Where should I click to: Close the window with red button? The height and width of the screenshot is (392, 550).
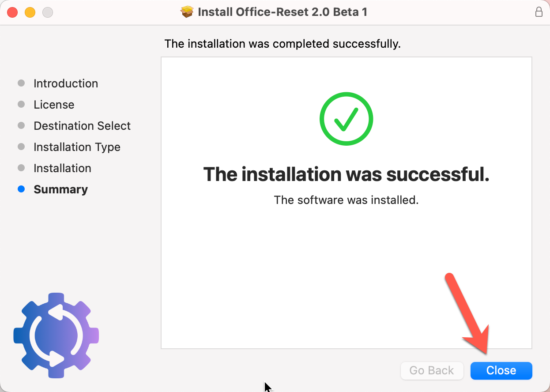tap(12, 12)
